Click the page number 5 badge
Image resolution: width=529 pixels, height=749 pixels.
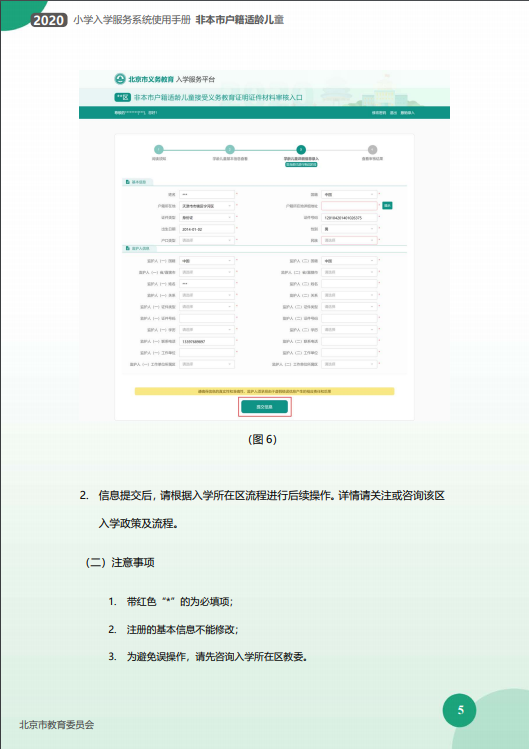460,710
